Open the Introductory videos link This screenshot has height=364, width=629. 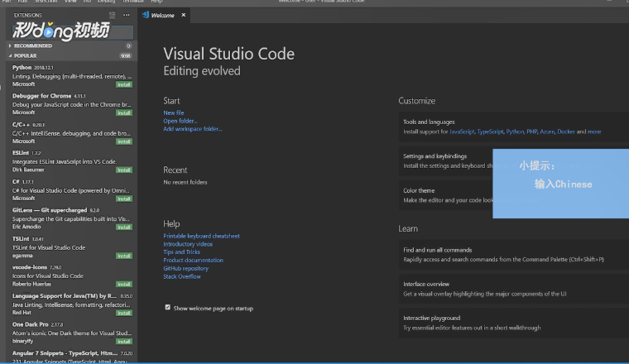coord(188,244)
